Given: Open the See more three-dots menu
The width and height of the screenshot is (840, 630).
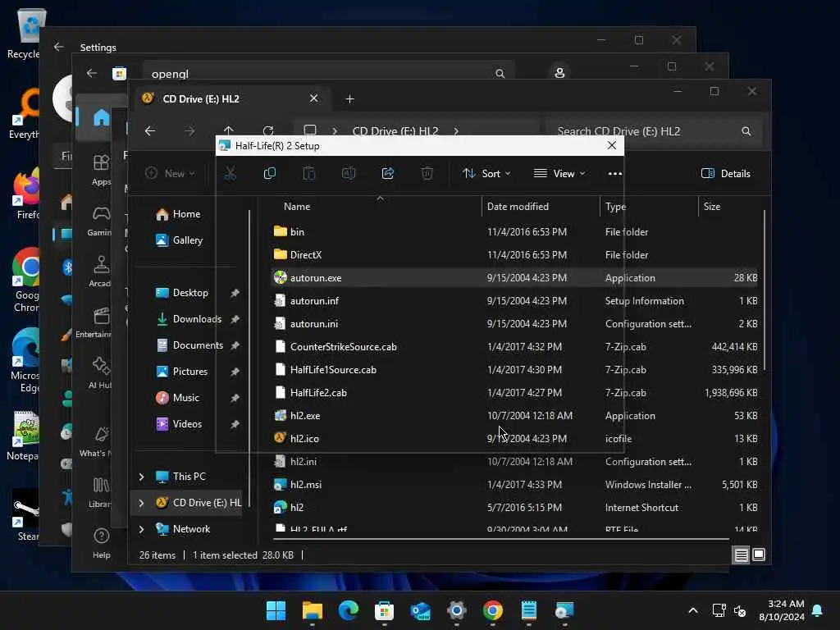Looking at the screenshot, I should pyautogui.click(x=615, y=174).
